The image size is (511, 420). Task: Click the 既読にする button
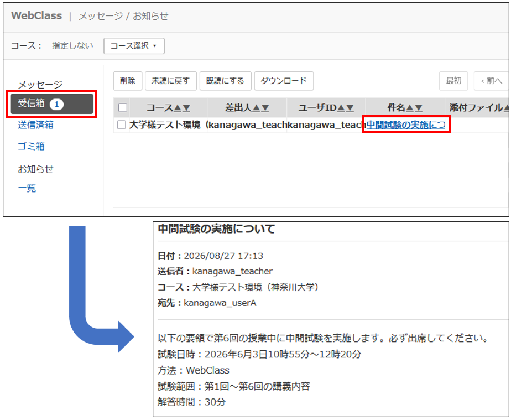pos(225,81)
